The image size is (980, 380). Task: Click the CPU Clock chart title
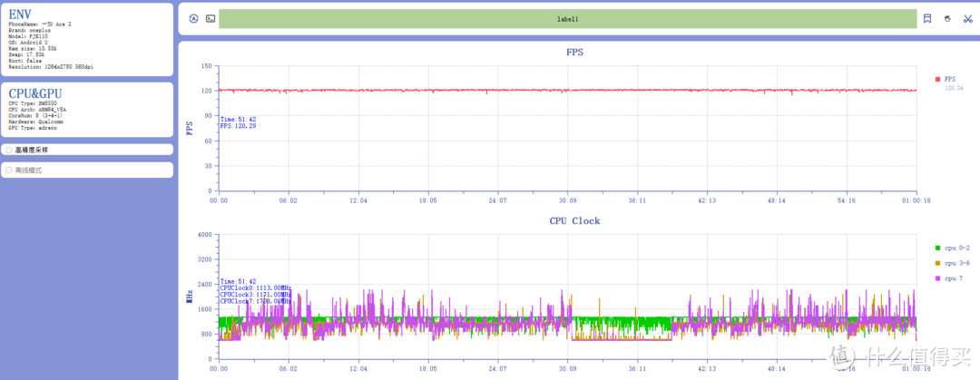[574, 220]
